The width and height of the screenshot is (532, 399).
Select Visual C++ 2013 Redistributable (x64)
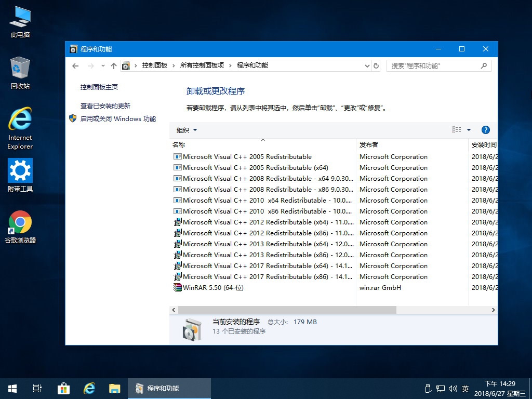[263, 244]
